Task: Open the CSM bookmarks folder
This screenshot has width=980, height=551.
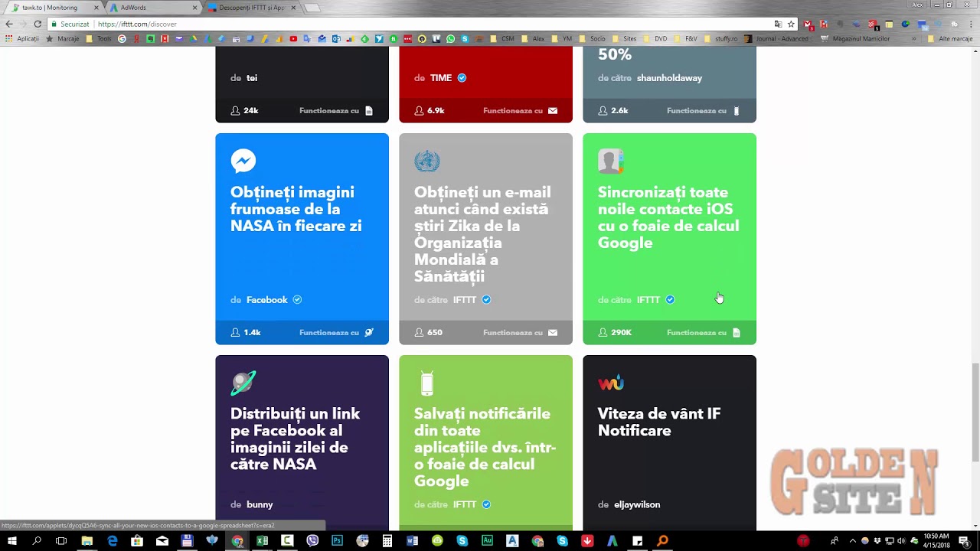Action: pos(502,38)
